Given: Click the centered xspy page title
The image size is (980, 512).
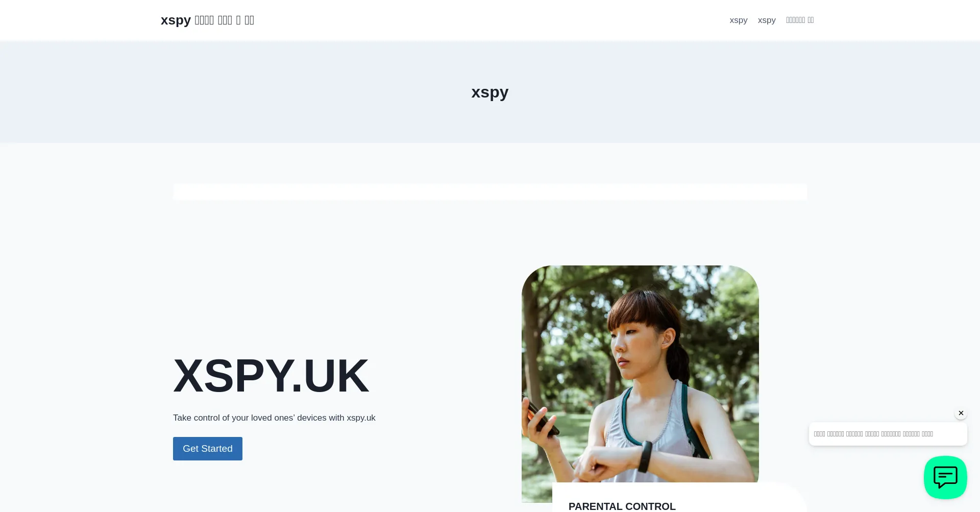Looking at the screenshot, I should pos(490,92).
